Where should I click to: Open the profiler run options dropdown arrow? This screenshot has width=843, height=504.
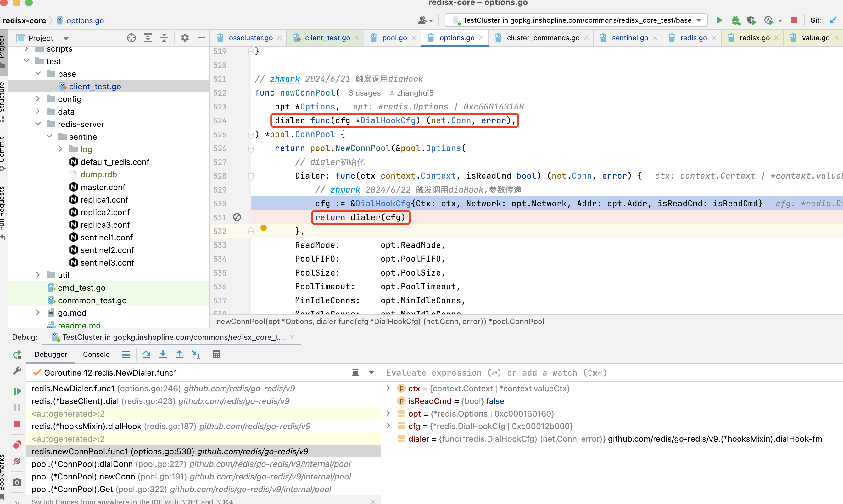click(x=780, y=21)
